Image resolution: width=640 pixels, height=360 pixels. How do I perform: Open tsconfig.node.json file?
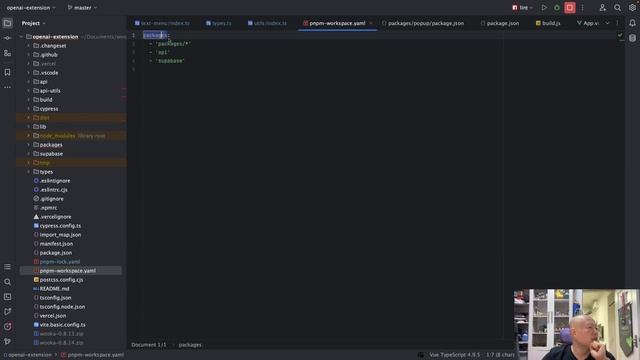(x=62, y=307)
